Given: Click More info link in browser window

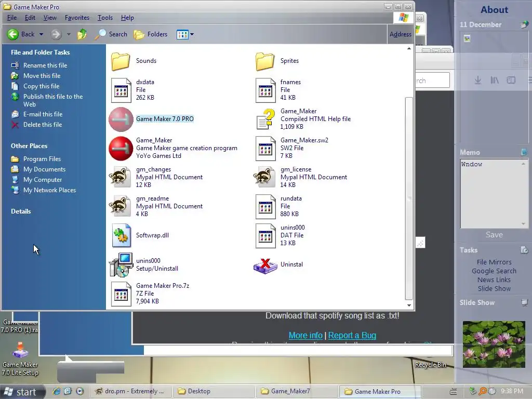Looking at the screenshot, I should [305, 336].
